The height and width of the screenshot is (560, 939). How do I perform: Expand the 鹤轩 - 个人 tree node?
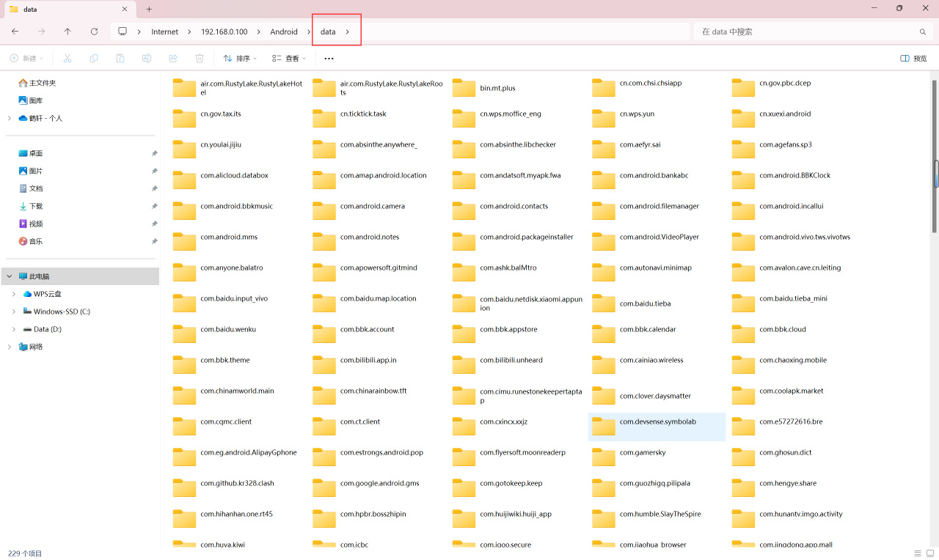pyautogui.click(x=9, y=118)
